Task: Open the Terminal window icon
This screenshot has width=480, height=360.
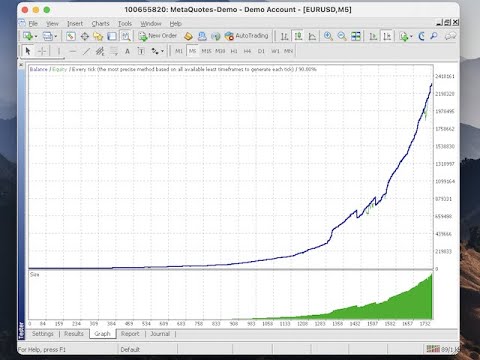Action: pos(112,36)
